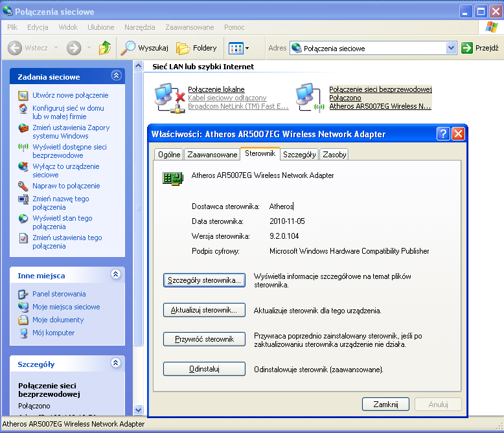Open the Zaawansowane menu
The height and width of the screenshot is (433, 504).
coord(190,27)
